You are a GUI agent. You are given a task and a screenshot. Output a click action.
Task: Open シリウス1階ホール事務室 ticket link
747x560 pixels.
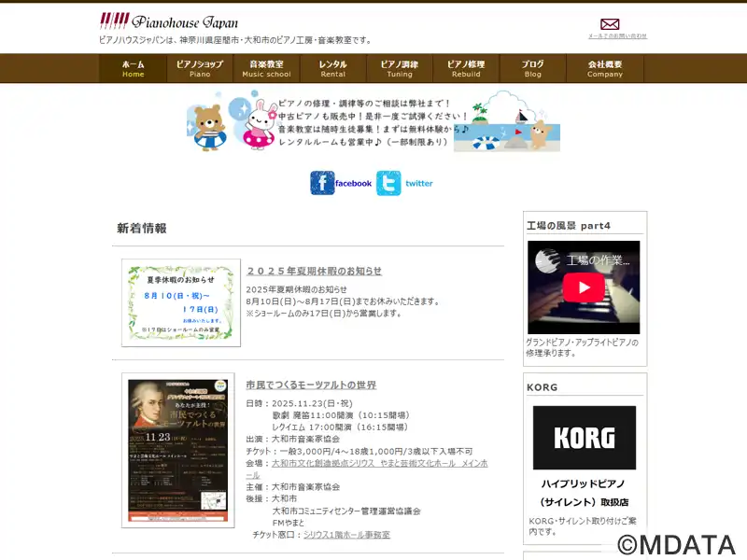pos(346,535)
